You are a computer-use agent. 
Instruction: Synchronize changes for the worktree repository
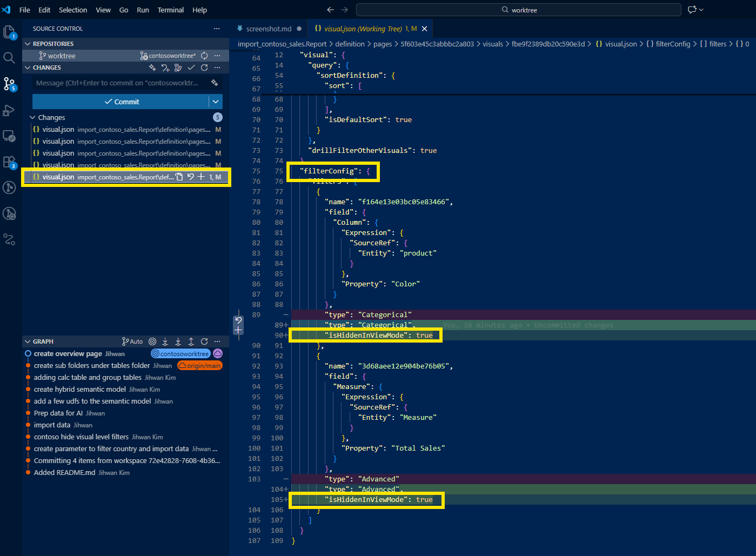click(204, 56)
